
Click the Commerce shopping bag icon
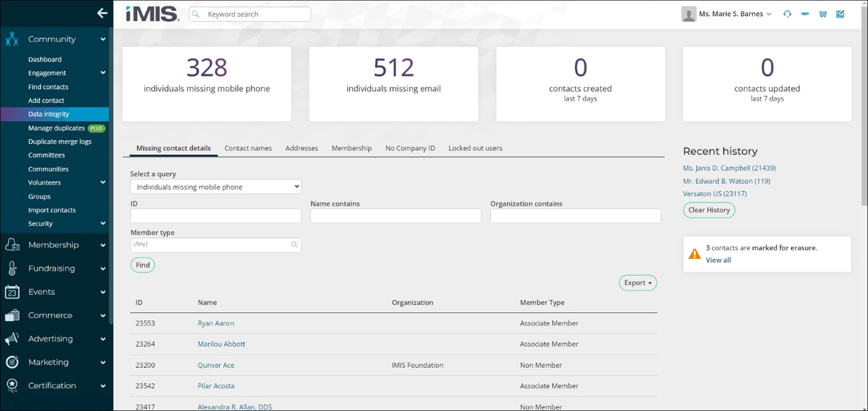11,315
